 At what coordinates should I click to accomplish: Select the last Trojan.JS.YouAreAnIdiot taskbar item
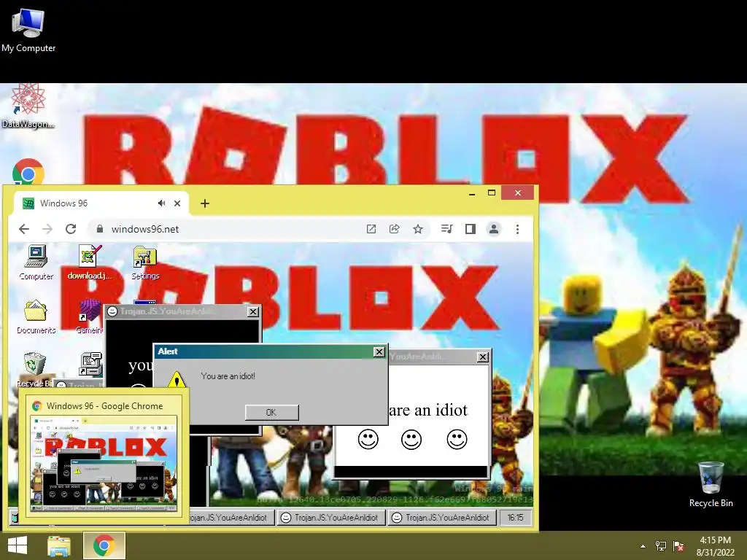pos(442,517)
